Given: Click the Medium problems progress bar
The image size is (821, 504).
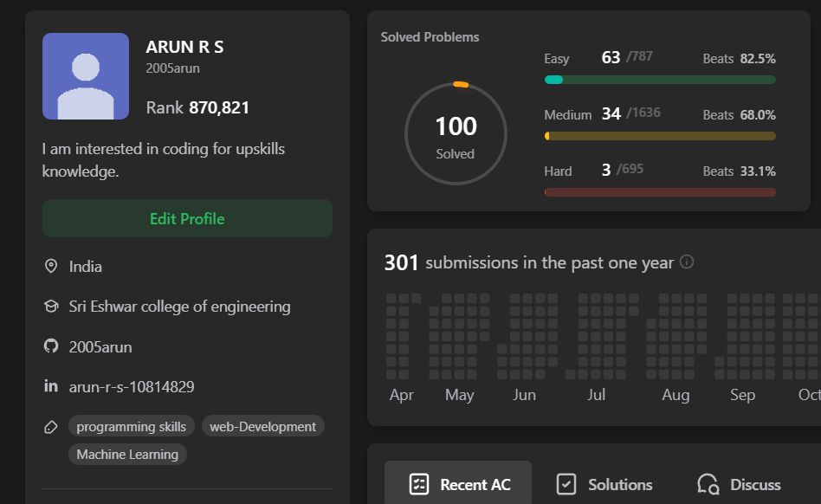Looking at the screenshot, I should [659, 136].
